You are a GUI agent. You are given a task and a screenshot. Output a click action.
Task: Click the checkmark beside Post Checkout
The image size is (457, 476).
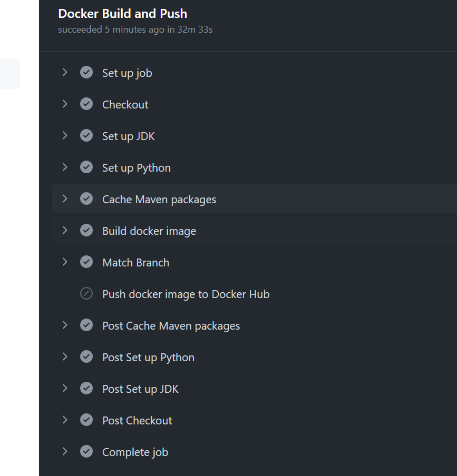(86, 420)
